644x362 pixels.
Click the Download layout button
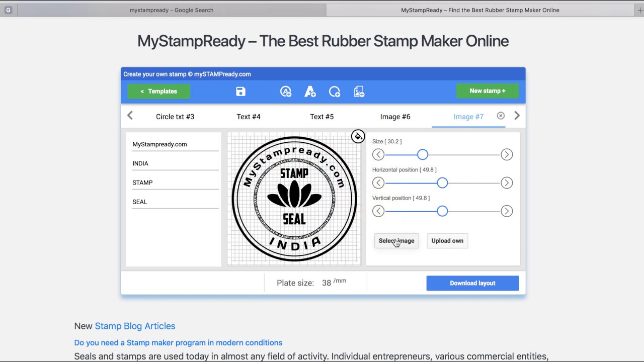(x=472, y=283)
